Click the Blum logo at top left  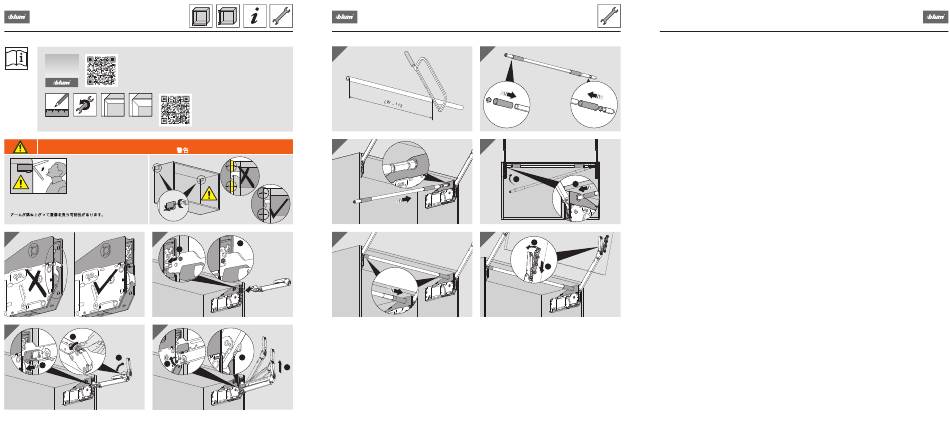[x=17, y=18]
